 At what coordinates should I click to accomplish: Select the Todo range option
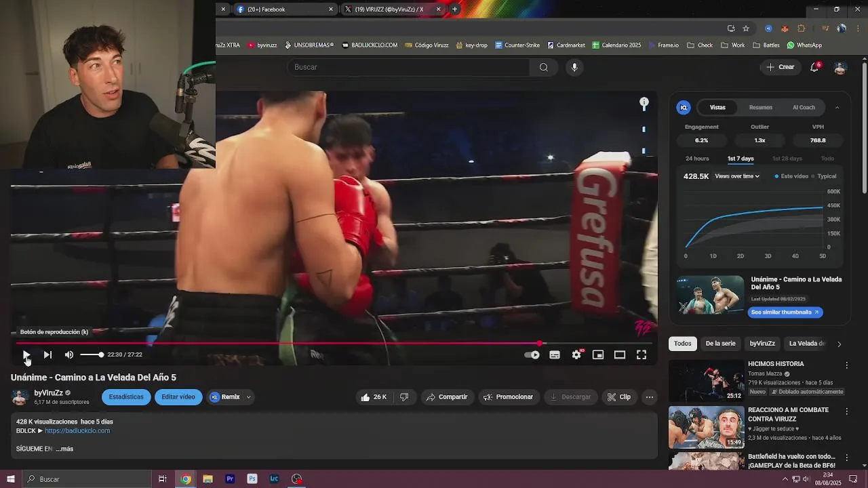[827, 159]
